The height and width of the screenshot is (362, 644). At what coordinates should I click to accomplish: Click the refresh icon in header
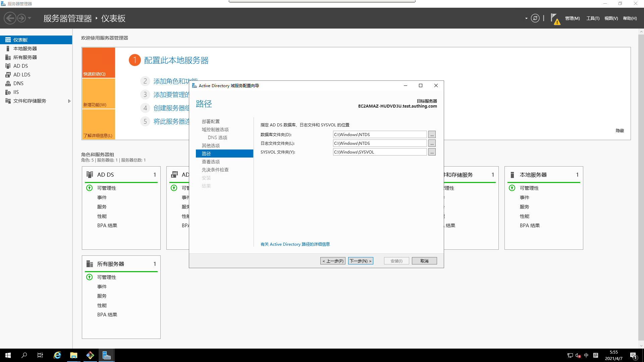point(535,18)
